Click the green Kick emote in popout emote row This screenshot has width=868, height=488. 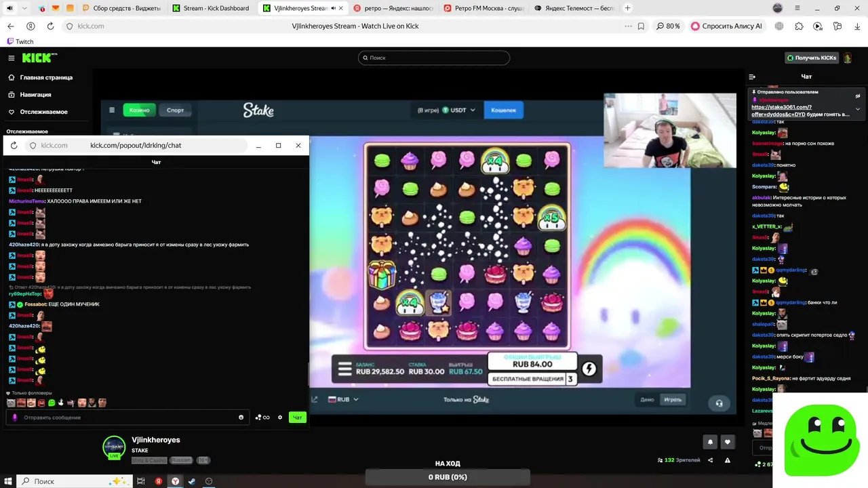pos(52,403)
